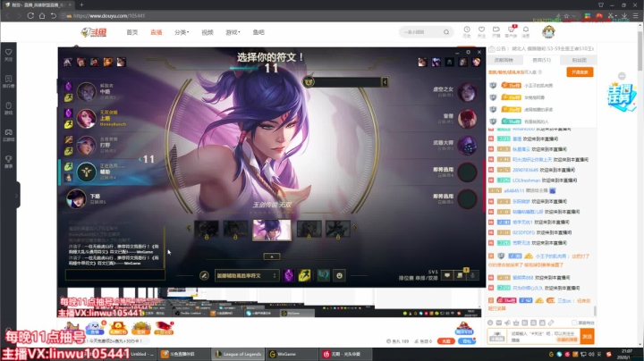Click the Douyu logo
The width and height of the screenshot is (644, 361).
(94, 32)
